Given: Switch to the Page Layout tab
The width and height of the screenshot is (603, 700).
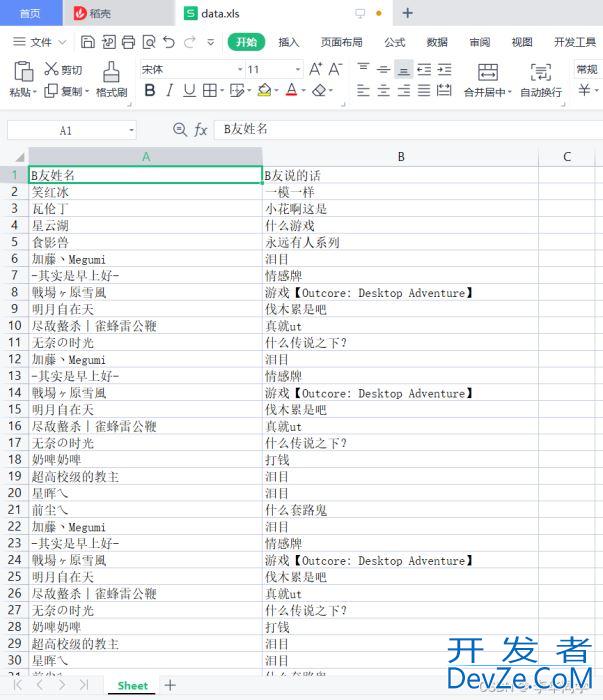Looking at the screenshot, I should point(341,42).
